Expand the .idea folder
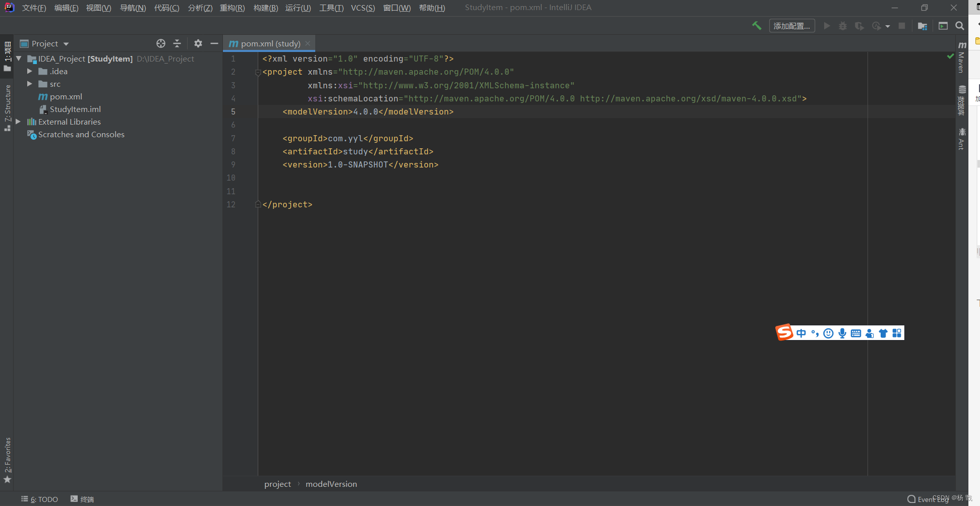Viewport: 980px width, 506px height. 30,71
